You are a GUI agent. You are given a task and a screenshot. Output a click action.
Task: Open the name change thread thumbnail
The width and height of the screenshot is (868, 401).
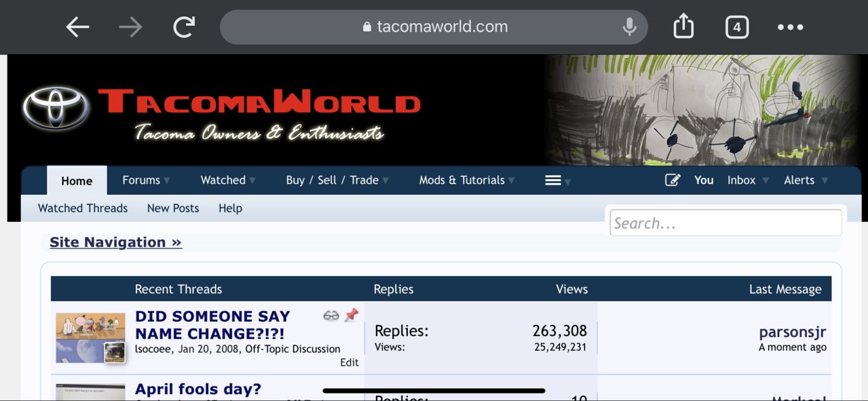(x=90, y=337)
